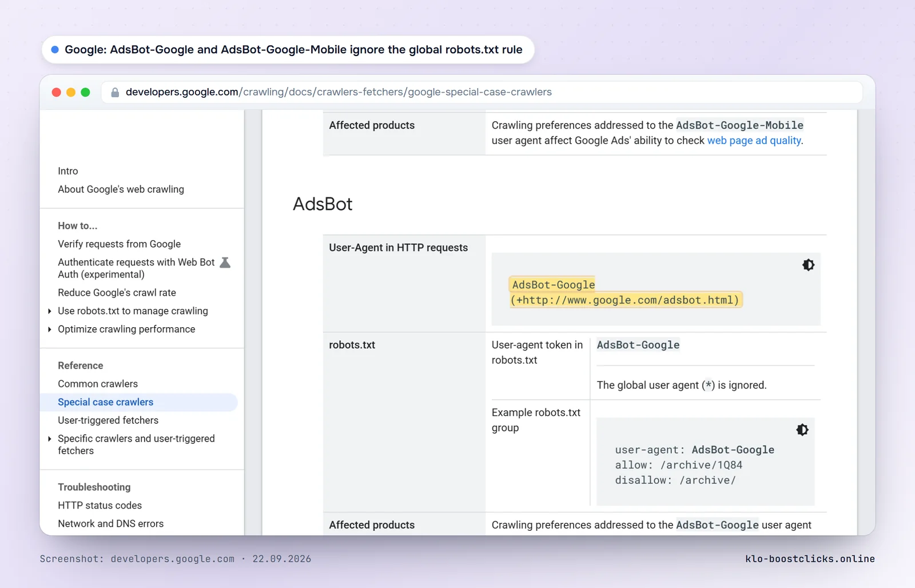
Task: Click the 'Reference' sidebar heading
Action: pos(81,365)
